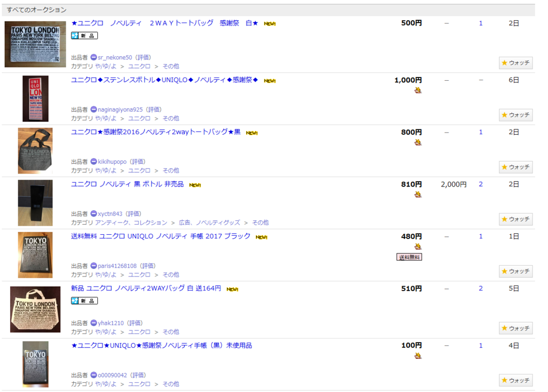The height and width of the screenshot is (392, 548).
Task: Watch the 800円 black tote bag auction
Action: click(x=516, y=167)
